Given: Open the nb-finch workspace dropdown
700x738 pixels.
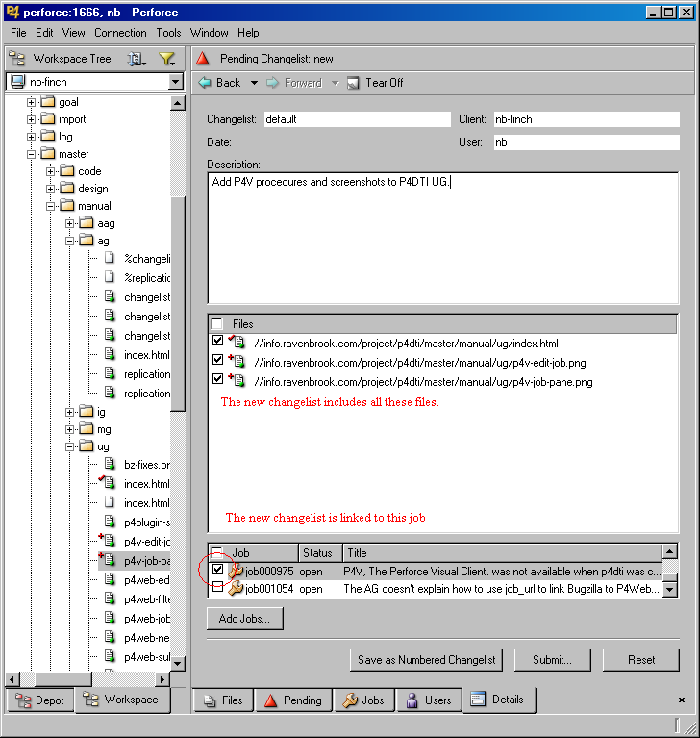Looking at the screenshot, I should [x=175, y=82].
